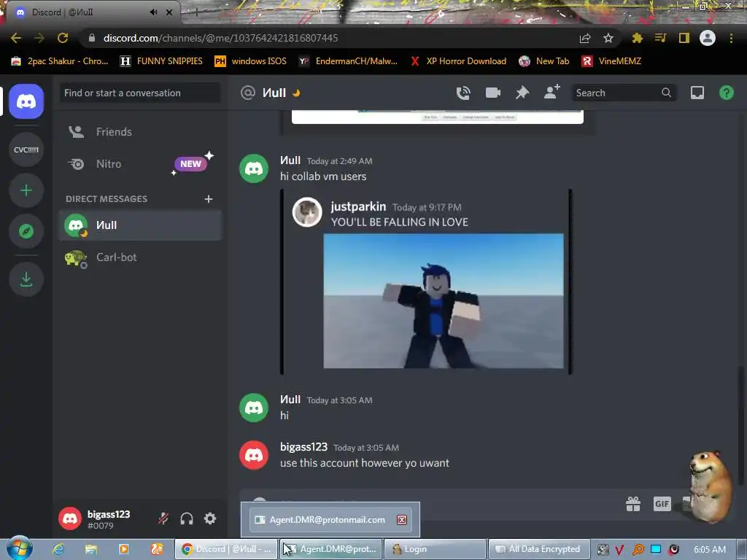Share this page icon in address bar
The height and width of the screenshot is (560, 747).
click(585, 38)
